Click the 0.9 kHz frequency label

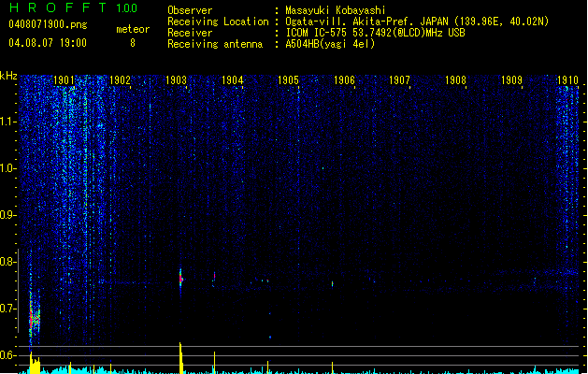click(7, 215)
